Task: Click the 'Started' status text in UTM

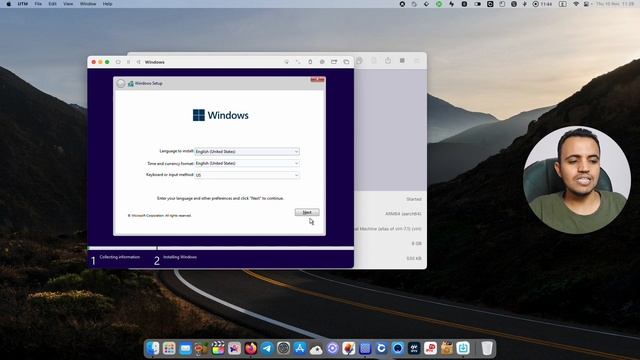Action: (413, 199)
